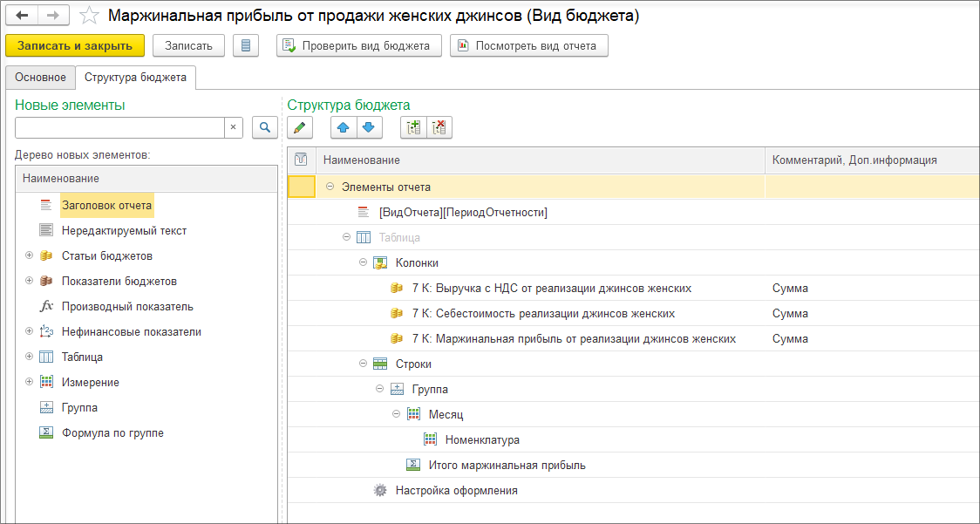The width and height of the screenshot is (980, 524).
Task: Expand the Статьи бюджетов tree node
Action: click(29, 255)
